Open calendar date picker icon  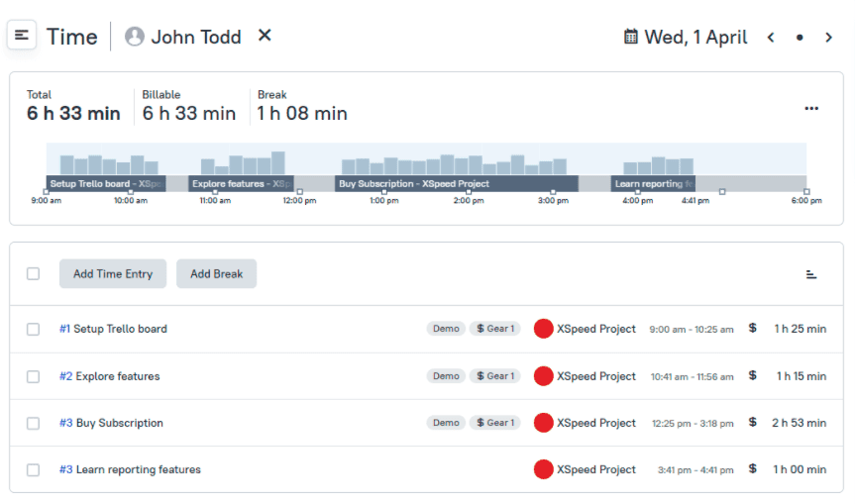click(630, 37)
